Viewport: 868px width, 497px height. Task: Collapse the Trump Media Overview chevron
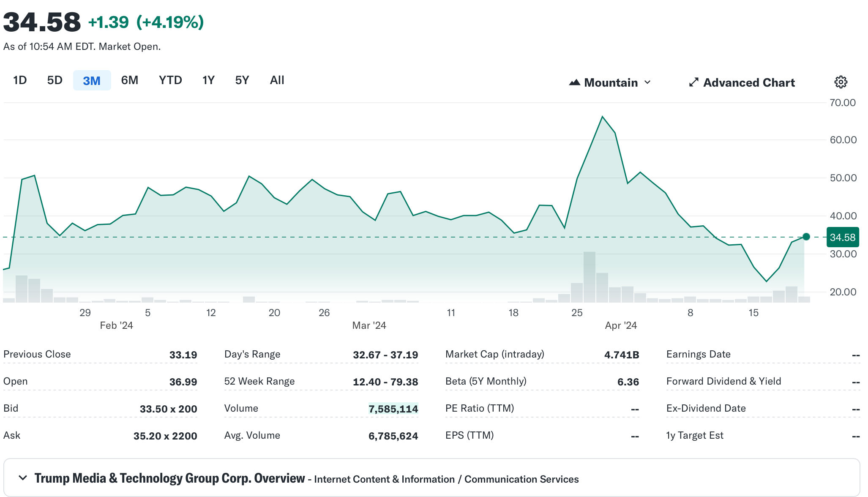coord(23,478)
